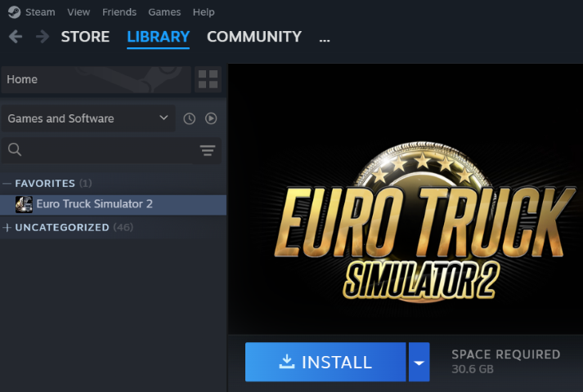Image resolution: width=583 pixels, height=392 pixels.
Task: Click the Home button in sidebar
Action: click(96, 79)
